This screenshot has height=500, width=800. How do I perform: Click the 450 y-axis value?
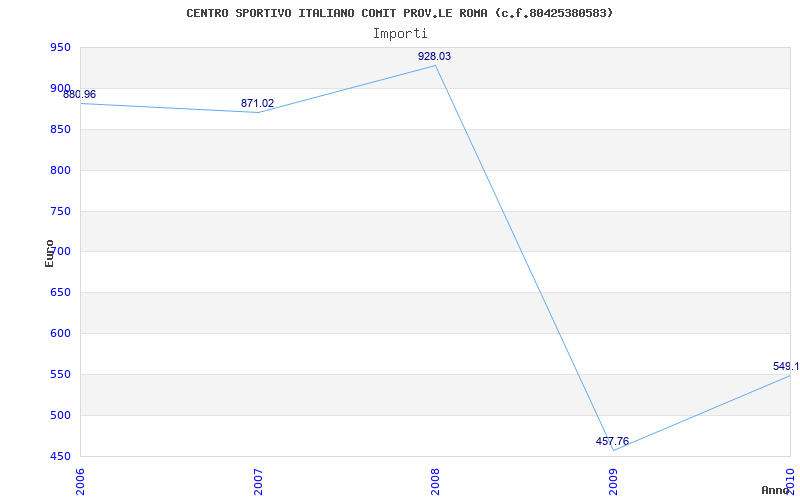pyautogui.click(x=60, y=456)
